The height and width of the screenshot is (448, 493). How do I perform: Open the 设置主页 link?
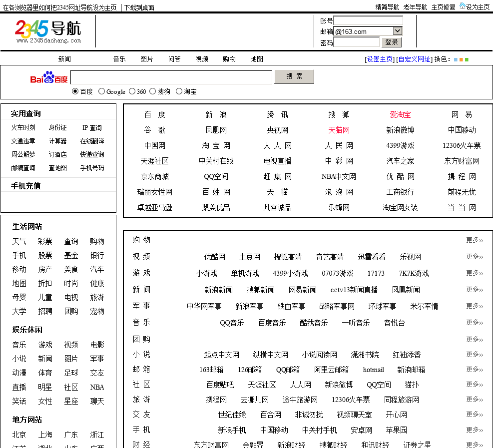[x=380, y=59]
